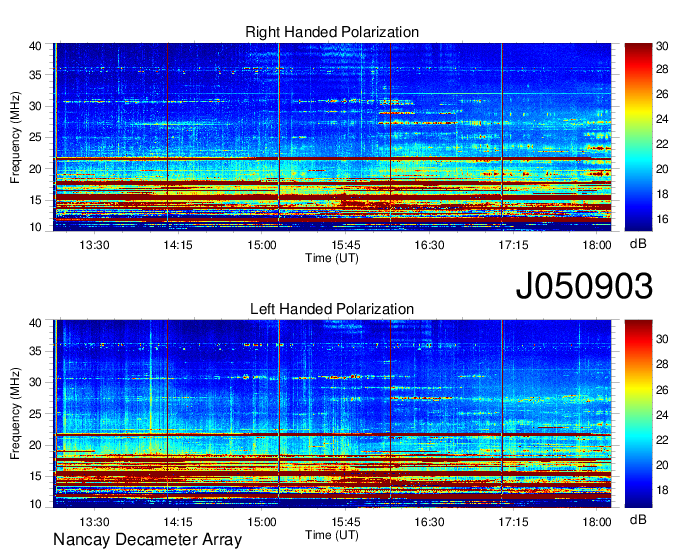Click the 40 MHz tick on Left Handed axis
This screenshot has height=552, width=680.
click(35, 323)
